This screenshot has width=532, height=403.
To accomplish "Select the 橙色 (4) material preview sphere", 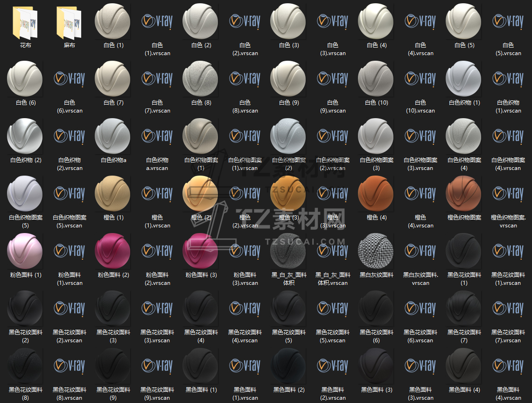I will (376, 193).
